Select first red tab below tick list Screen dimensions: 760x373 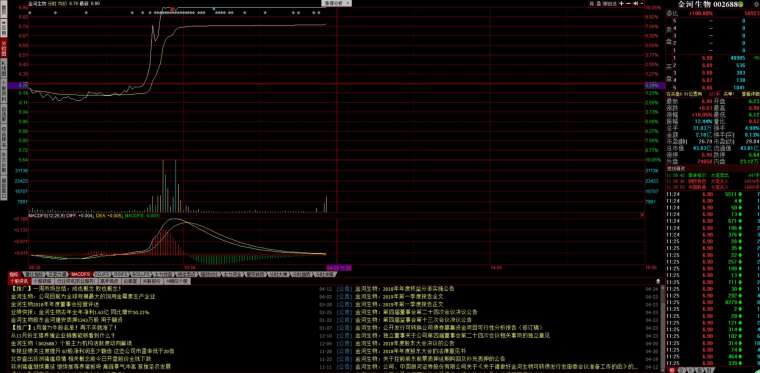(x=672, y=370)
